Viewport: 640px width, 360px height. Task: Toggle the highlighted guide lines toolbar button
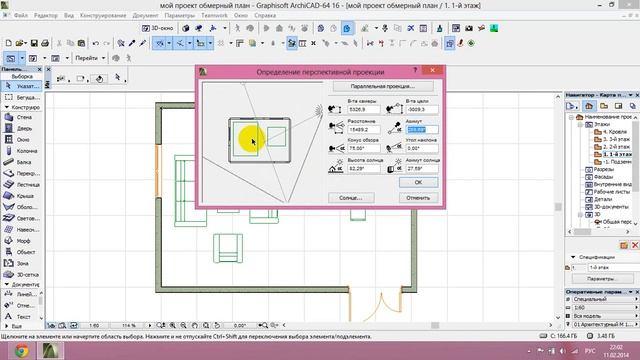tap(160, 43)
